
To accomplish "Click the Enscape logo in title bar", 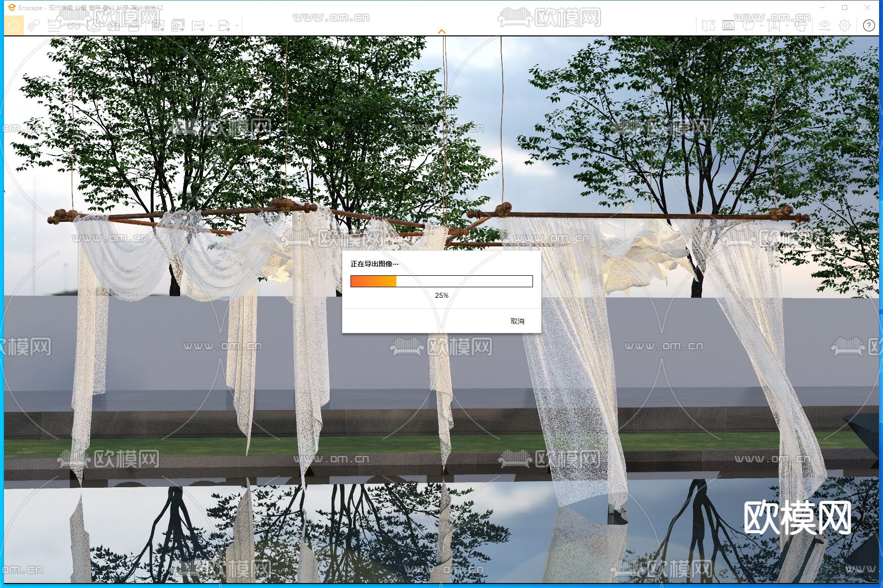I will (12, 7).
